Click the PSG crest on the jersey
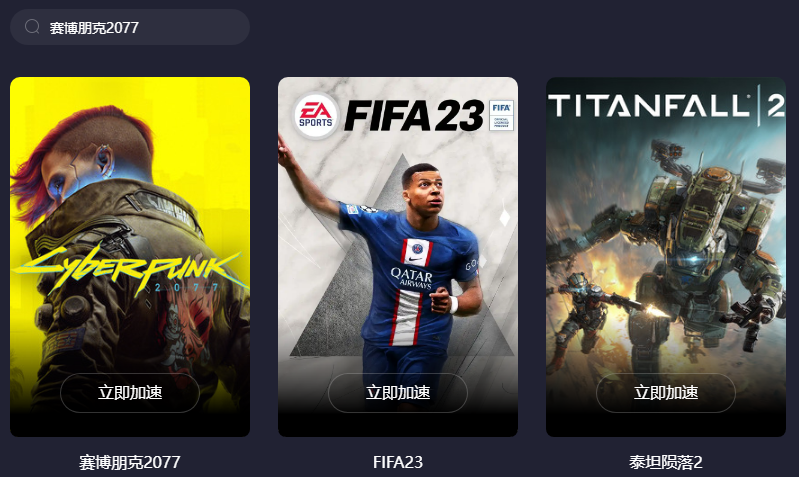Screen dimensions: 799x477 click(417, 249)
